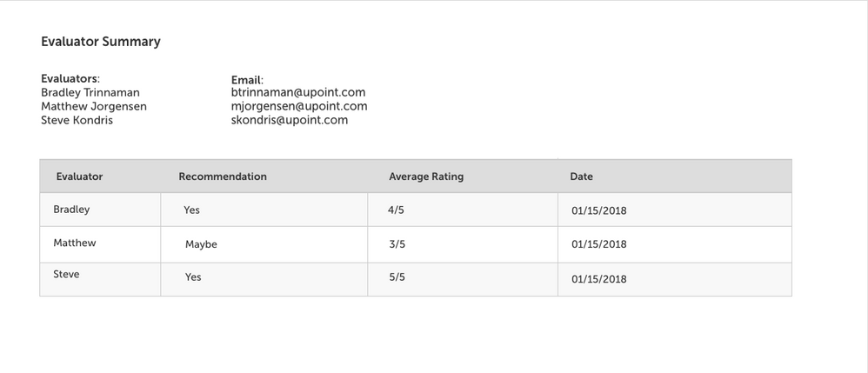Click Matthew Jorgensen in evaluators list
Viewport: 868px width, 373px height.
(x=94, y=106)
